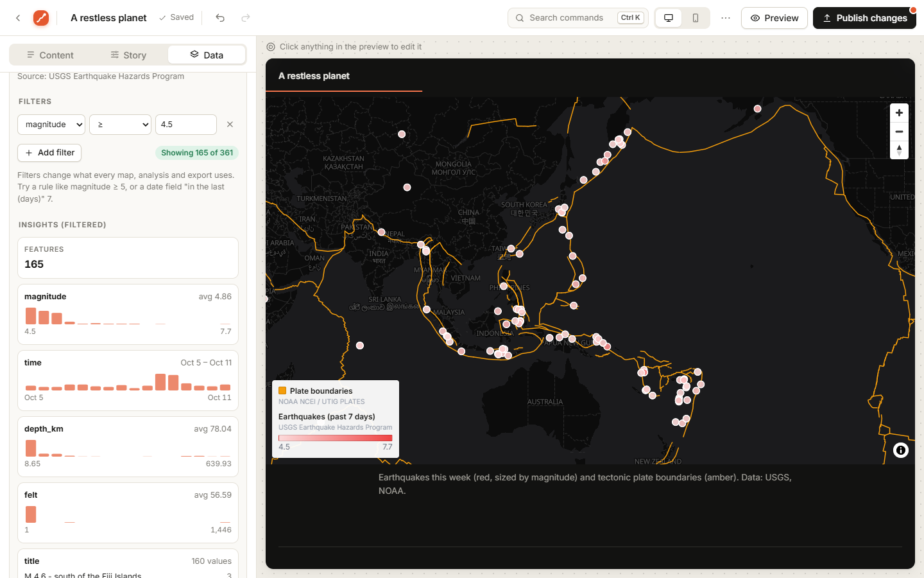The height and width of the screenshot is (578, 924).
Task: Focus the Search commands box
Action: click(x=577, y=18)
